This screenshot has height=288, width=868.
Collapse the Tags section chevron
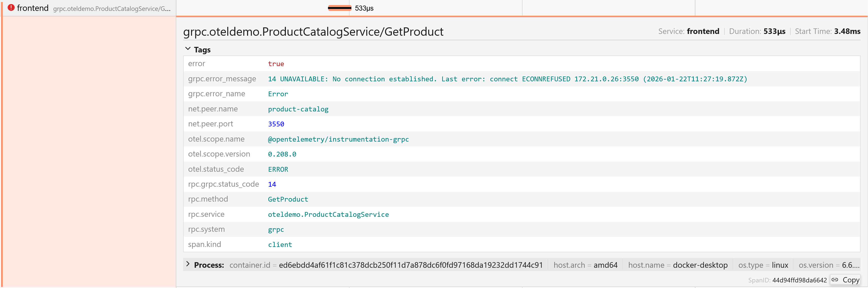188,49
